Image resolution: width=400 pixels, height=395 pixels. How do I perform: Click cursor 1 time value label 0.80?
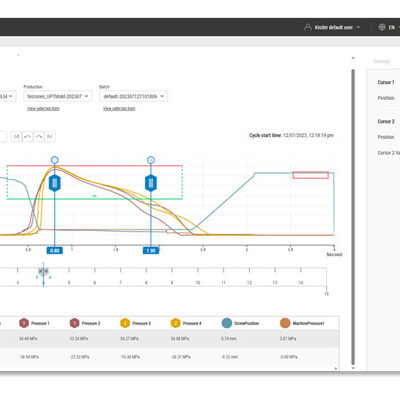(x=55, y=250)
